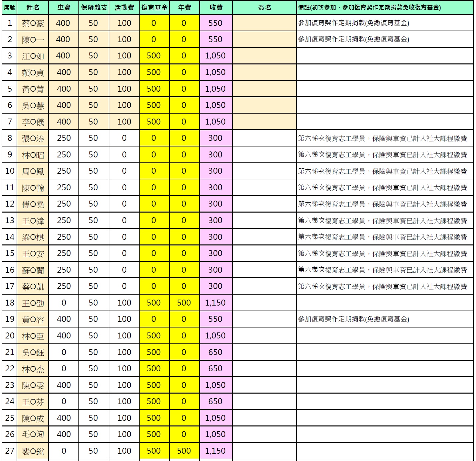Click the name 傅O堯
Screen dimensions: 476x461
coord(33,204)
